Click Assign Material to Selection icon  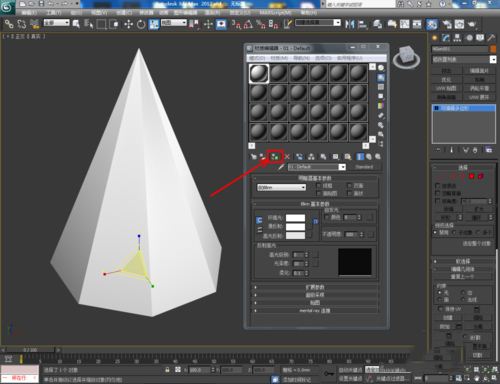[x=275, y=156]
